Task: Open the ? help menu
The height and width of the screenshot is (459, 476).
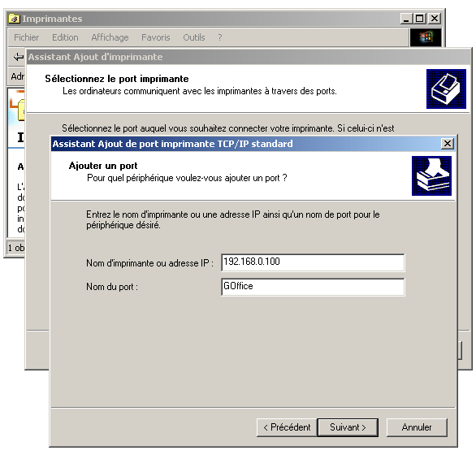Action: coord(220,37)
